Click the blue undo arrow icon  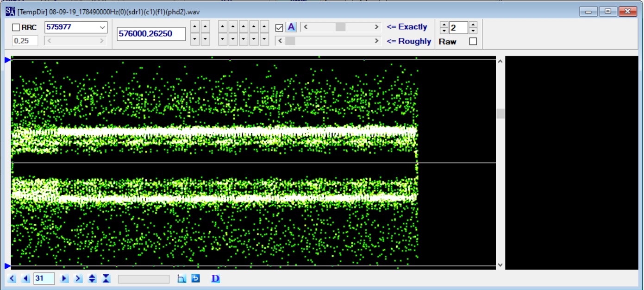point(195,278)
